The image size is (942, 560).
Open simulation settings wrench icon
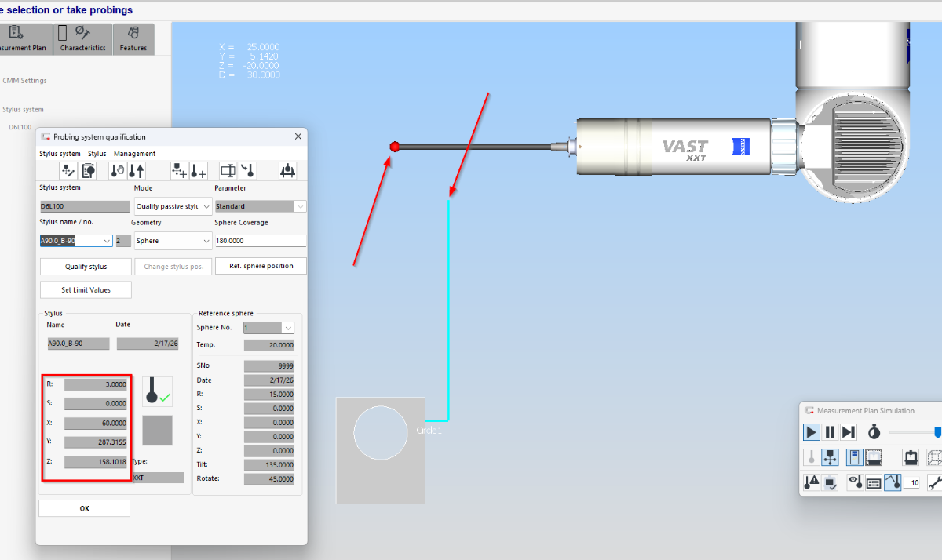935,482
